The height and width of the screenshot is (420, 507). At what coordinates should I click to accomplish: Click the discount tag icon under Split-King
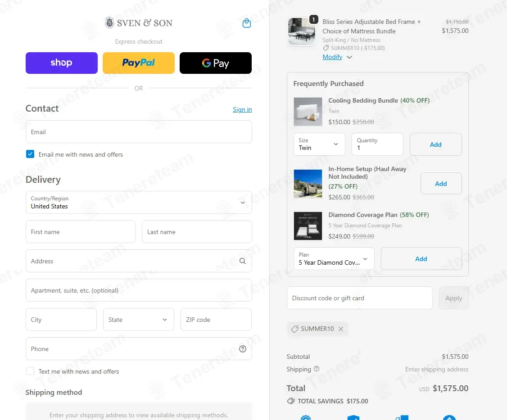326,48
